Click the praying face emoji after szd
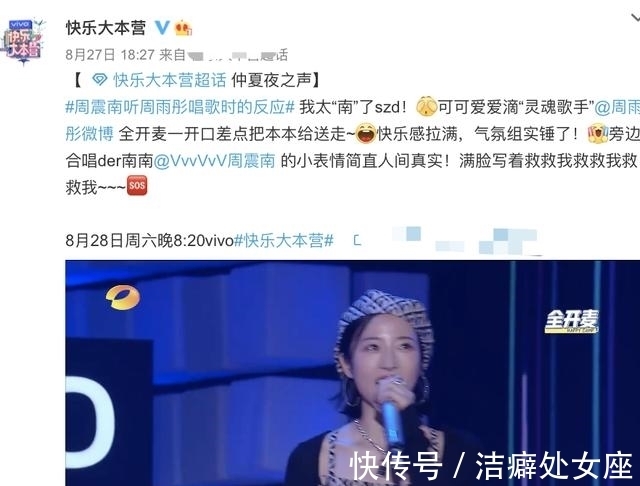The height and width of the screenshot is (486, 640). [x=427, y=107]
